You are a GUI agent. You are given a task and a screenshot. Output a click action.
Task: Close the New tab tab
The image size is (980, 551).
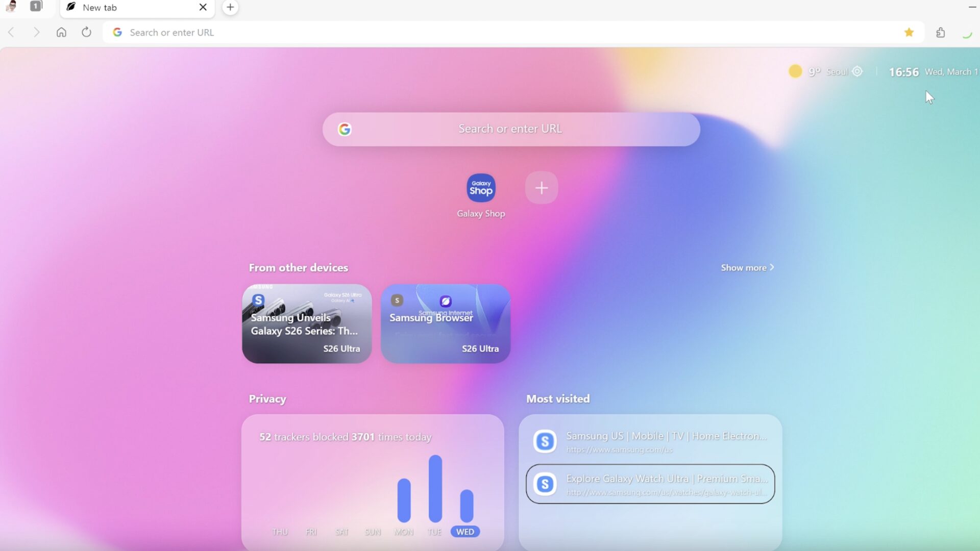point(203,7)
